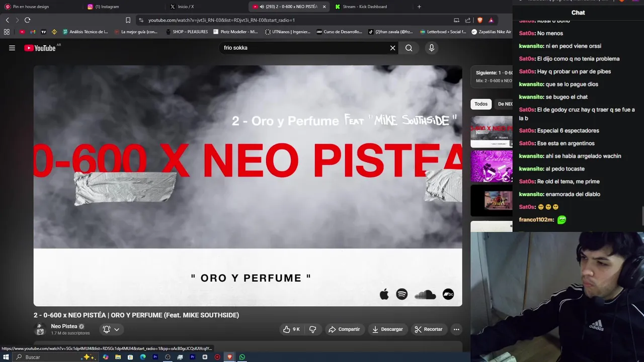The image size is (644, 362).
Task: Click the Bandcamp icon in the video
Action: tap(448, 295)
